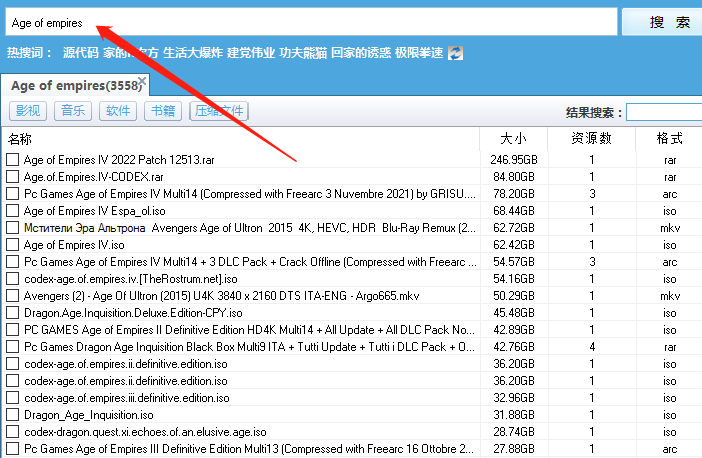Open hot search term 功夫熊猫
Image resolution: width=702 pixels, height=458 pixels.
[303, 53]
